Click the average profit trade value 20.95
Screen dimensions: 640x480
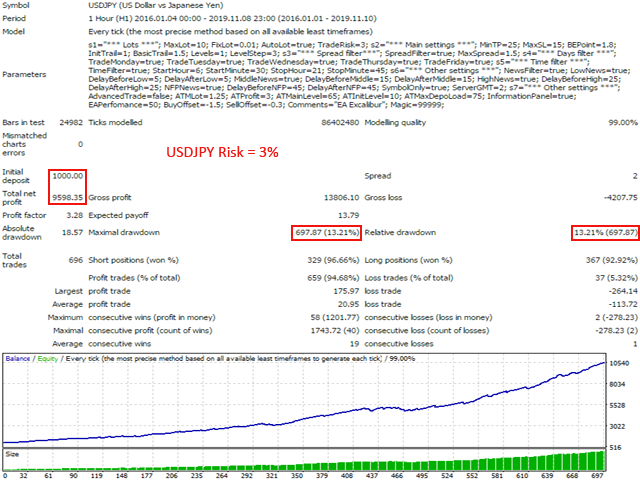coord(348,304)
